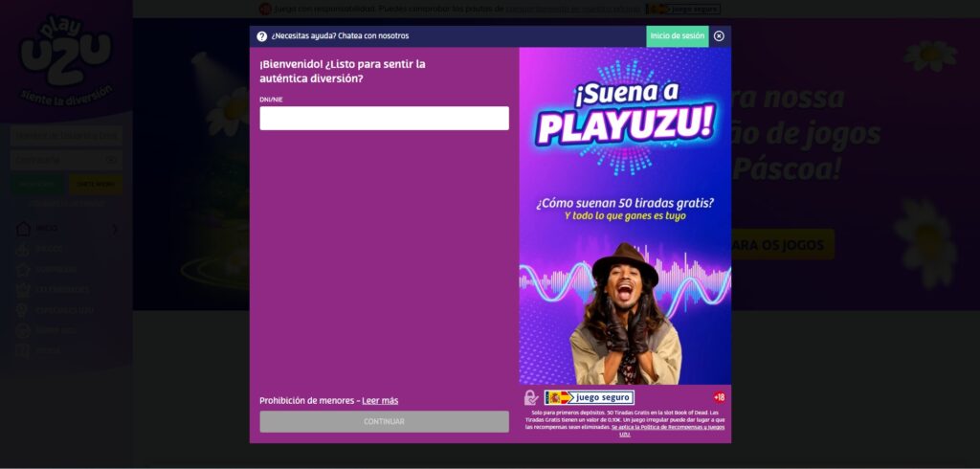This screenshot has width=980, height=469.
Task: Click the help question mark icon
Action: pyautogui.click(x=262, y=36)
